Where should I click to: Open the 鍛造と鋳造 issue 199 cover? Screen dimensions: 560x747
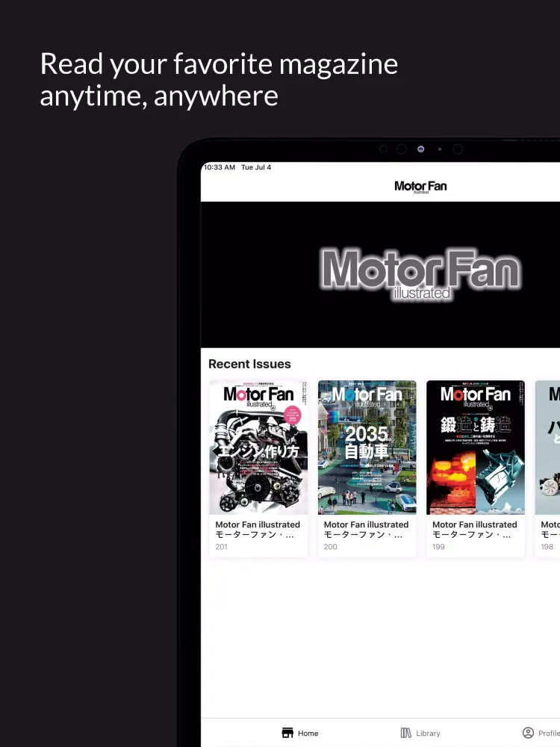[475, 447]
